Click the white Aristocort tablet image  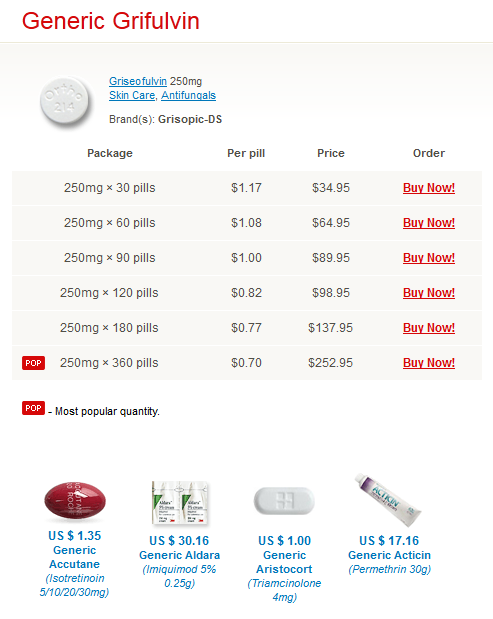coord(284,501)
